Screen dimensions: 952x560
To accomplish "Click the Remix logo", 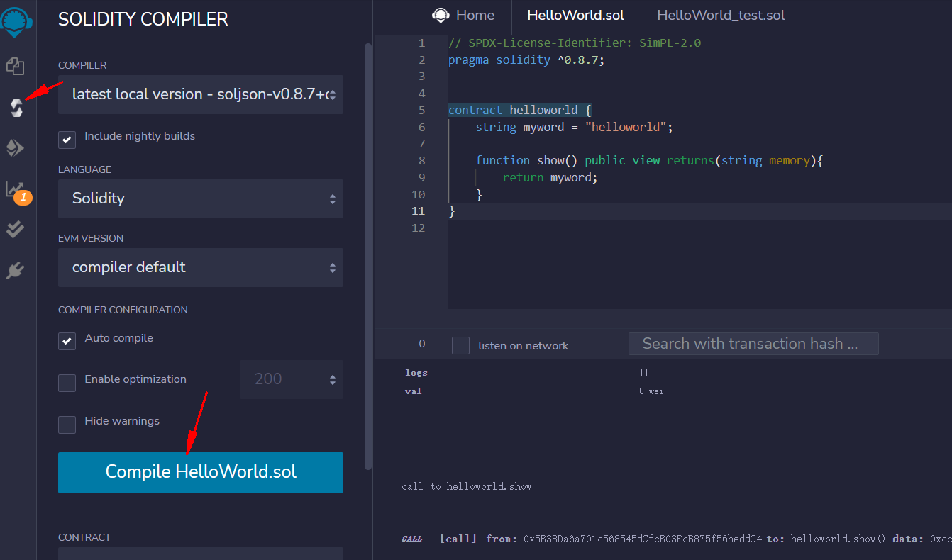I will click(15, 21).
